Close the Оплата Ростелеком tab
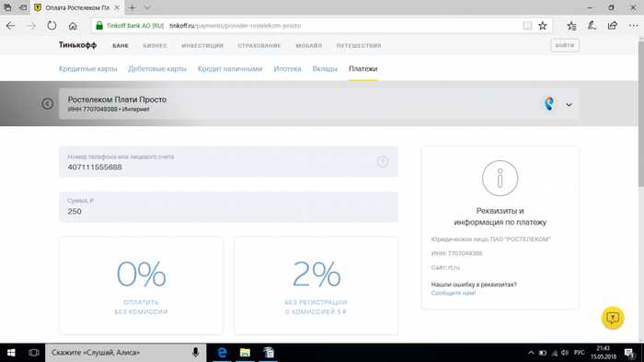644x362 pixels. [x=117, y=7]
